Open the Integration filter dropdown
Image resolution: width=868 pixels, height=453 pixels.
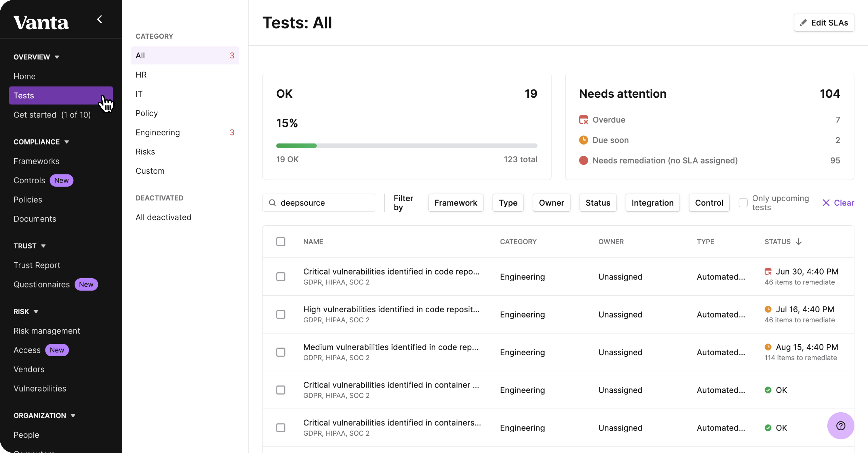click(x=652, y=203)
